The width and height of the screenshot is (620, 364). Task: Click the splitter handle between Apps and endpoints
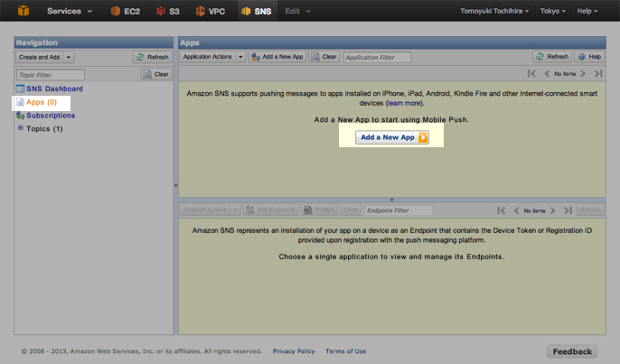[392, 200]
